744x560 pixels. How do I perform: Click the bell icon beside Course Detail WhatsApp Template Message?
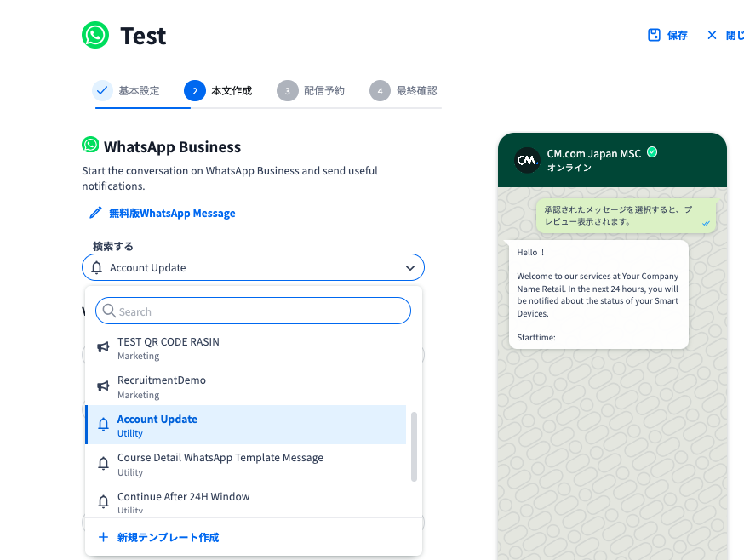tap(103, 464)
